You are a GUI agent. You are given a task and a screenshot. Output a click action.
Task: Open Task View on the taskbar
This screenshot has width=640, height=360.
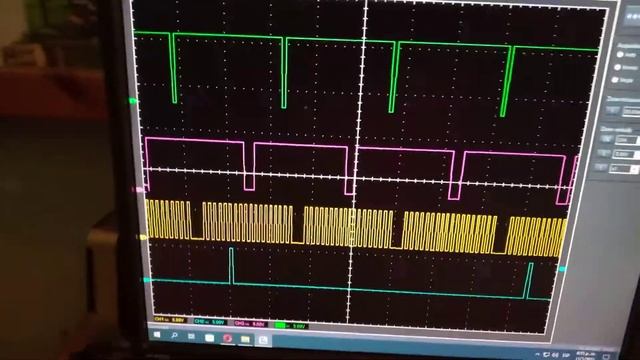191,336
